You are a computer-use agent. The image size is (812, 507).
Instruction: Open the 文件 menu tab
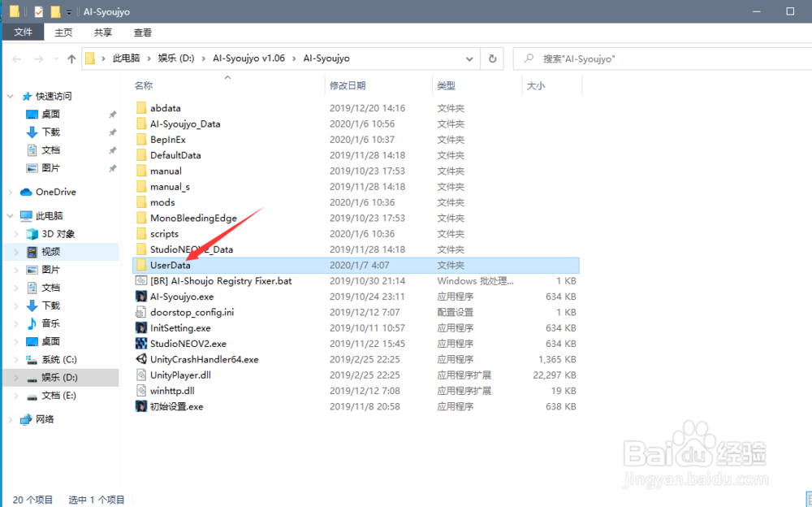pyautogui.click(x=23, y=32)
